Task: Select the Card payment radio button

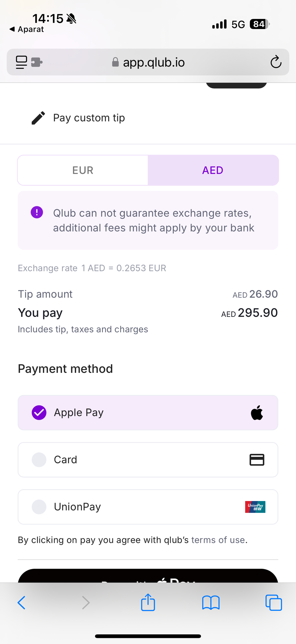Action: (39, 459)
